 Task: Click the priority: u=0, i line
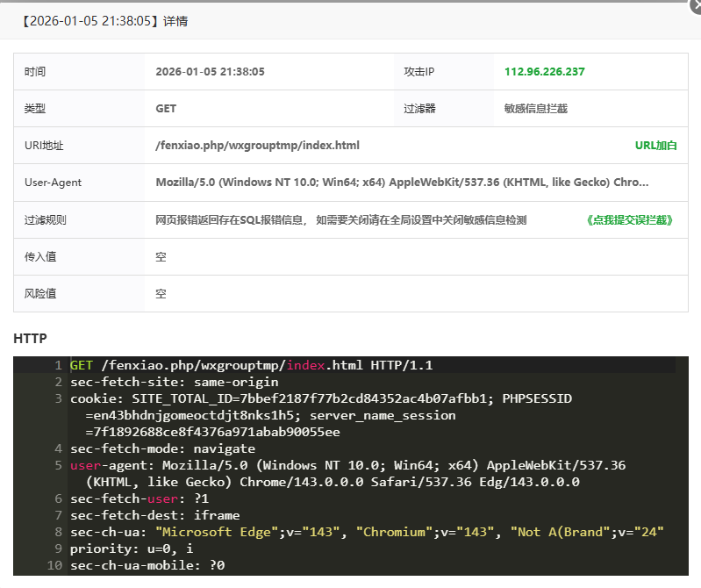pyautogui.click(x=133, y=549)
